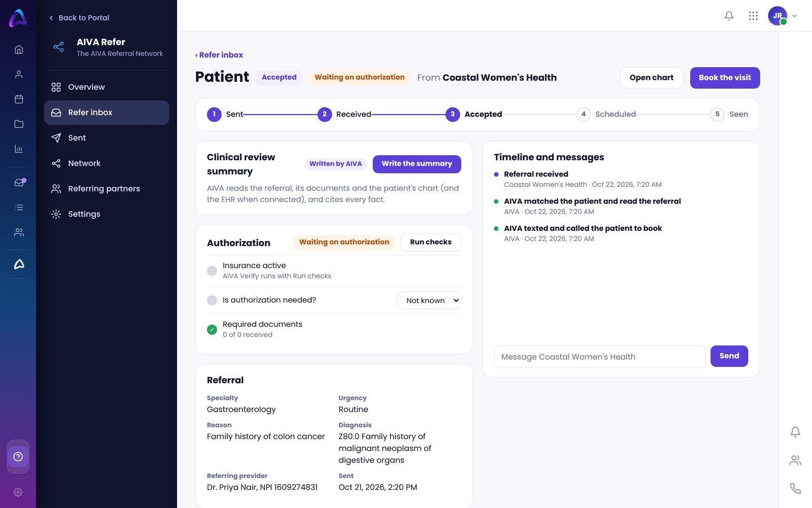Click the notification bell in the top bar
The width and height of the screenshot is (812, 508).
click(729, 16)
